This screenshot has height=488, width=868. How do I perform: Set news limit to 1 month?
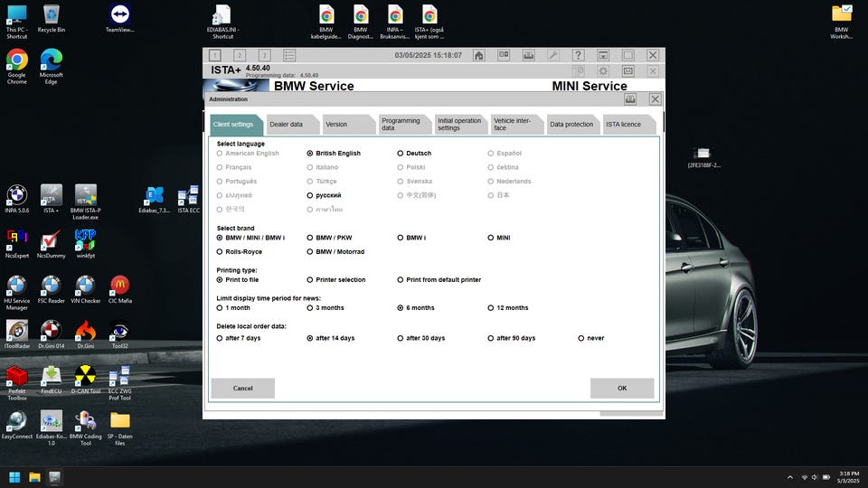[x=220, y=307]
